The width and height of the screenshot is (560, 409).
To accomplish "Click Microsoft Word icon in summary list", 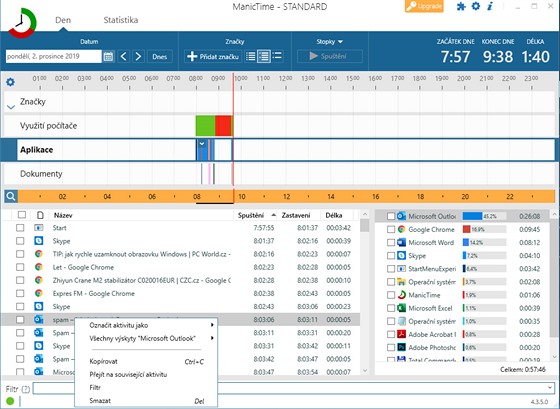I will pos(401,243).
